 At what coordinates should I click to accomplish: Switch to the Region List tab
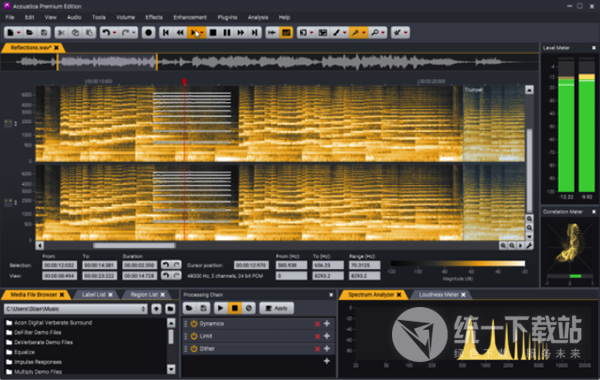(x=144, y=294)
